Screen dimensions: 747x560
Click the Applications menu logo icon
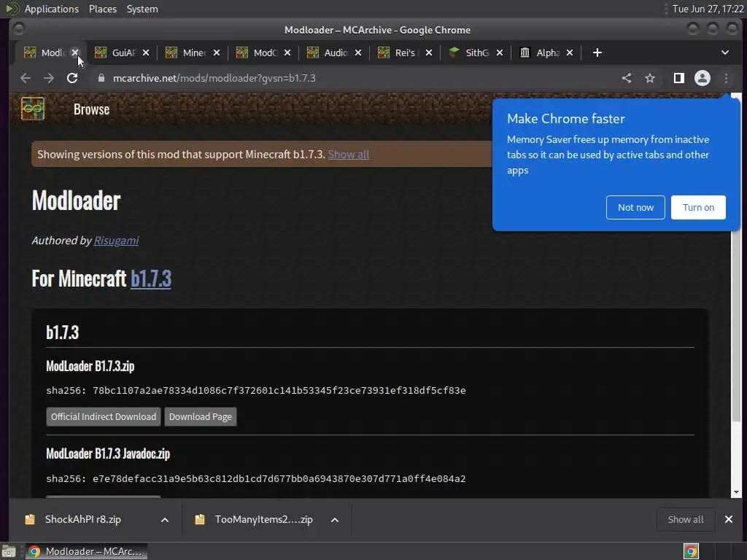point(12,9)
